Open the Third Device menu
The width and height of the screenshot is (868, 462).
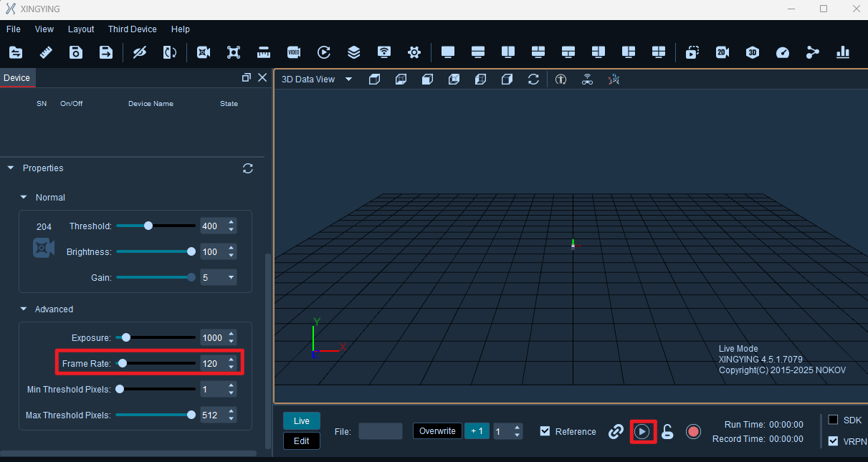(x=133, y=29)
